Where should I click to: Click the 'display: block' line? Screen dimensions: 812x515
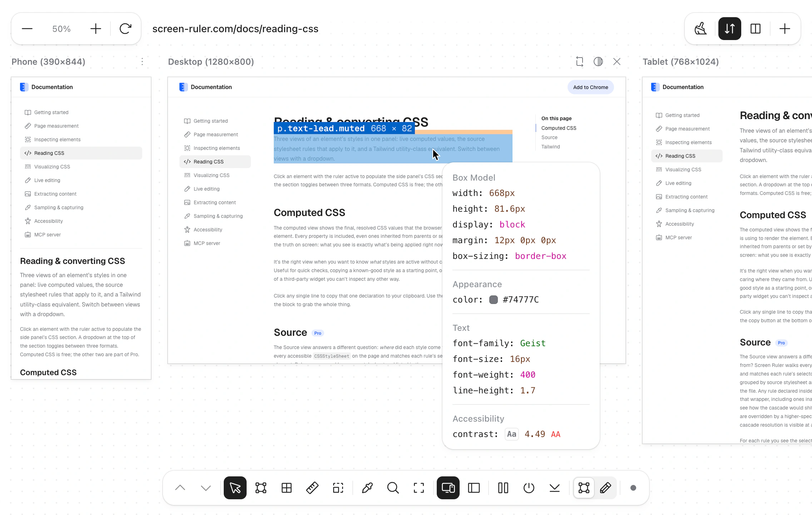point(489,225)
